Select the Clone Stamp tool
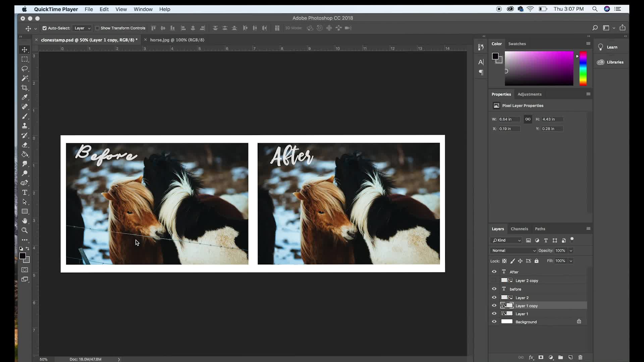 [x=24, y=126]
